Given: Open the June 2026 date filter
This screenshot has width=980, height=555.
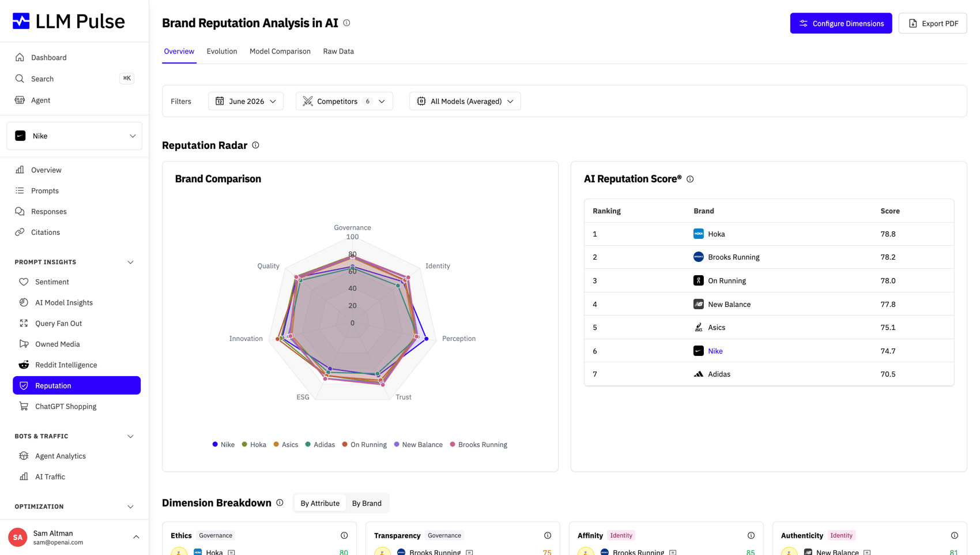Looking at the screenshot, I should (x=246, y=102).
